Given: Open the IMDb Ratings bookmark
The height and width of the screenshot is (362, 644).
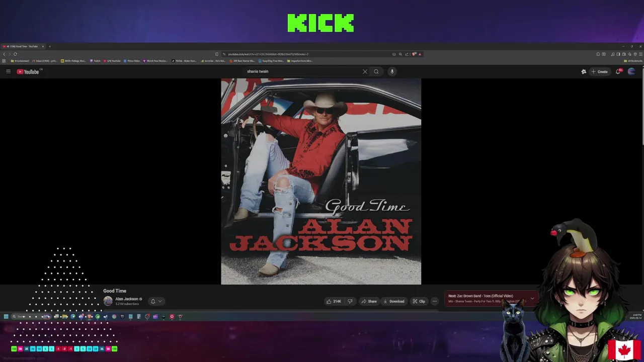Looking at the screenshot, I should pos(73,61).
